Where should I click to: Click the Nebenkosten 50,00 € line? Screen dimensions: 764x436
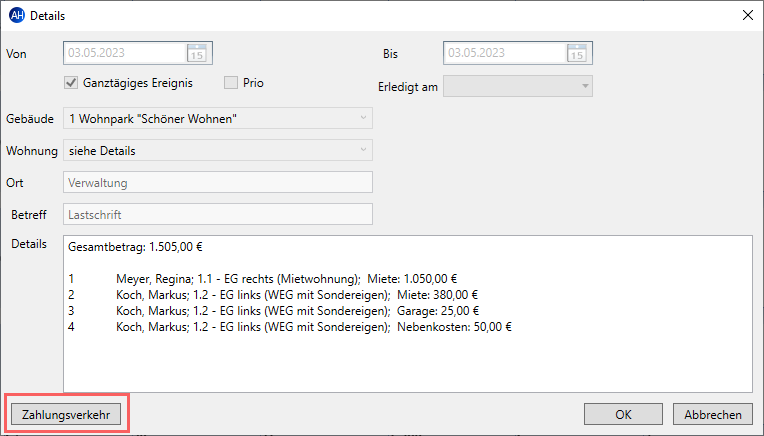click(x=290, y=327)
